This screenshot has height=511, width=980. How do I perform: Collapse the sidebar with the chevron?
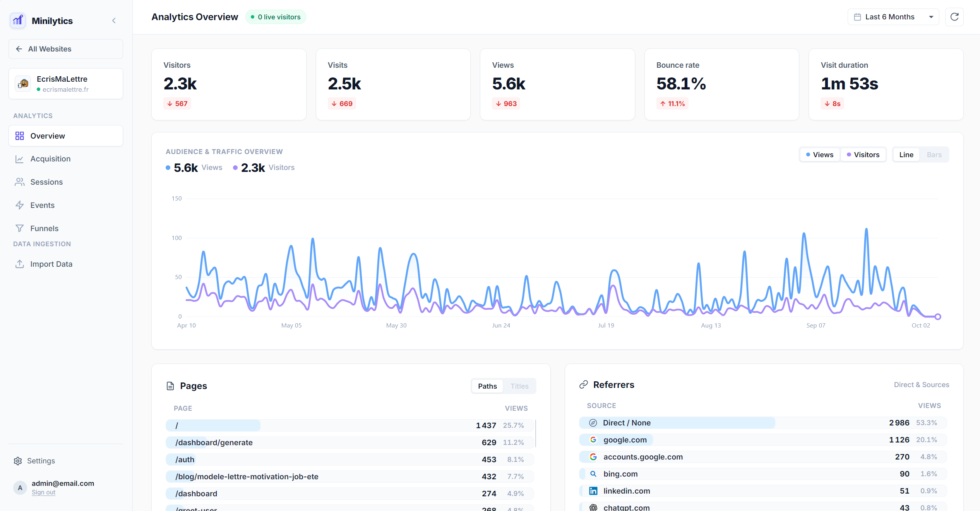pos(114,21)
